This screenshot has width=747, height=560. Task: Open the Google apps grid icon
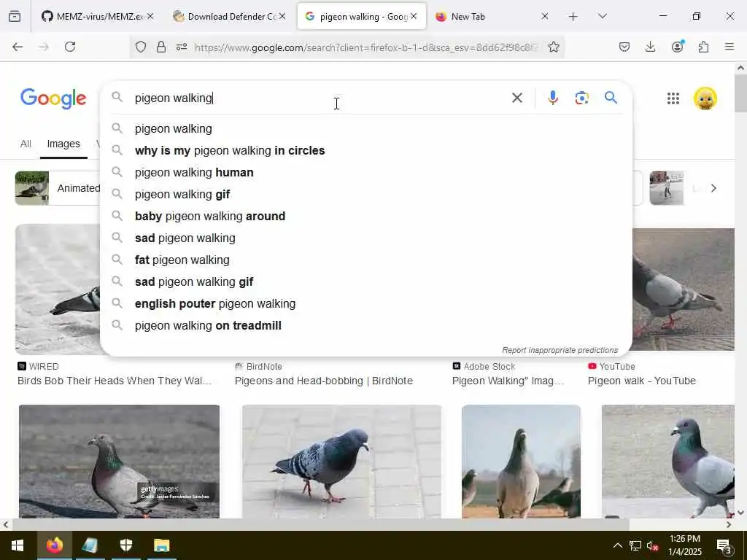click(x=673, y=98)
